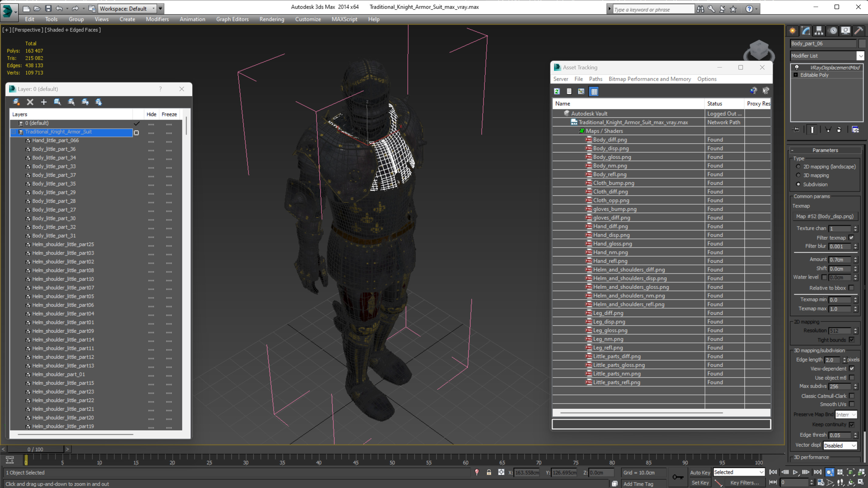Click the time slider at frame 0 / 100

click(x=35, y=449)
